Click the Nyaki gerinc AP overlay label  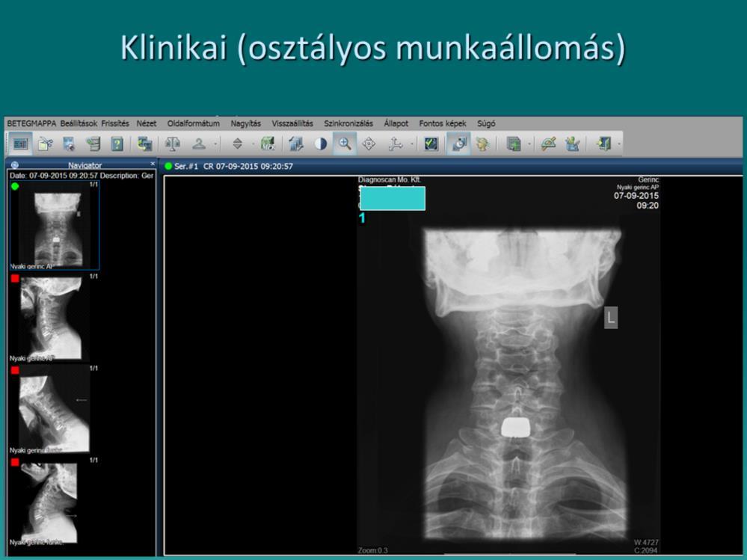click(638, 188)
